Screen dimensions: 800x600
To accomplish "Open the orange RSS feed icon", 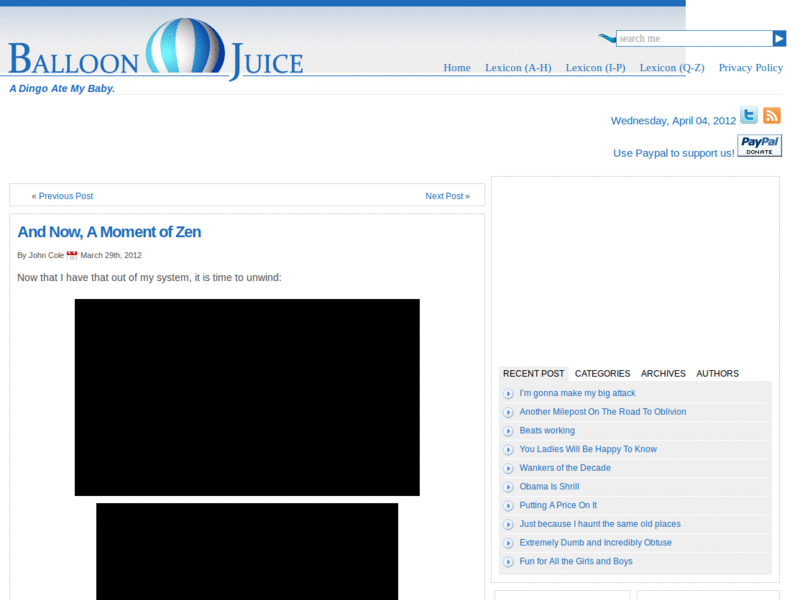I will [772, 116].
